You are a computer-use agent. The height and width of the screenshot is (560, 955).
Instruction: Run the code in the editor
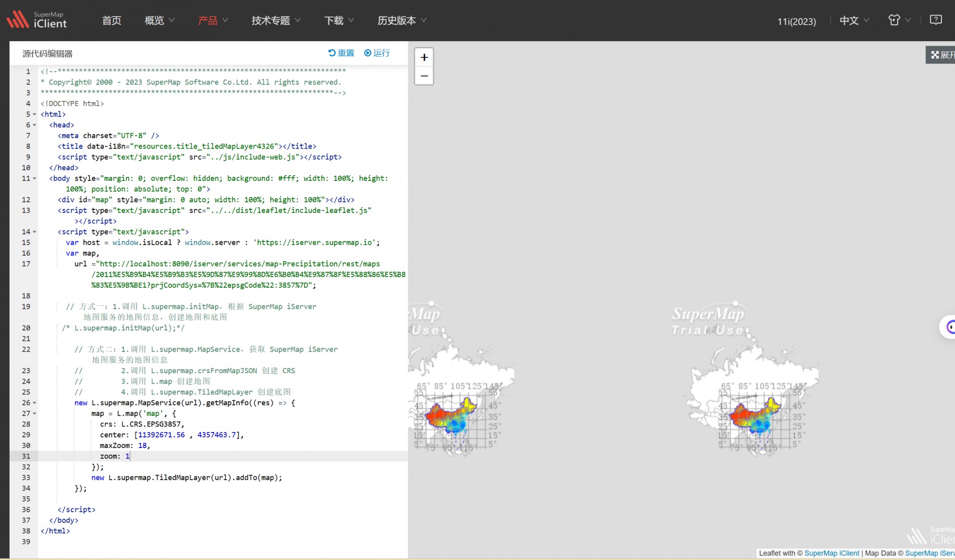click(377, 53)
